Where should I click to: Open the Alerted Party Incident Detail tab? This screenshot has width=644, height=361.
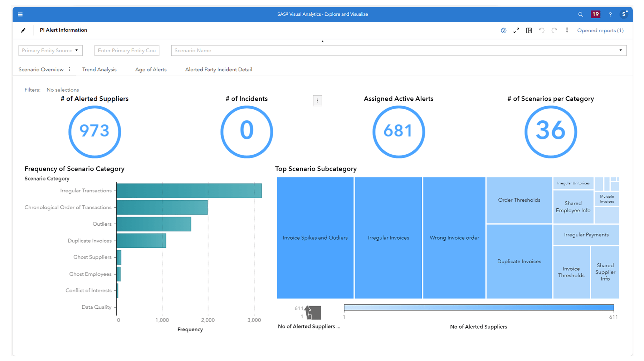point(218,69)
